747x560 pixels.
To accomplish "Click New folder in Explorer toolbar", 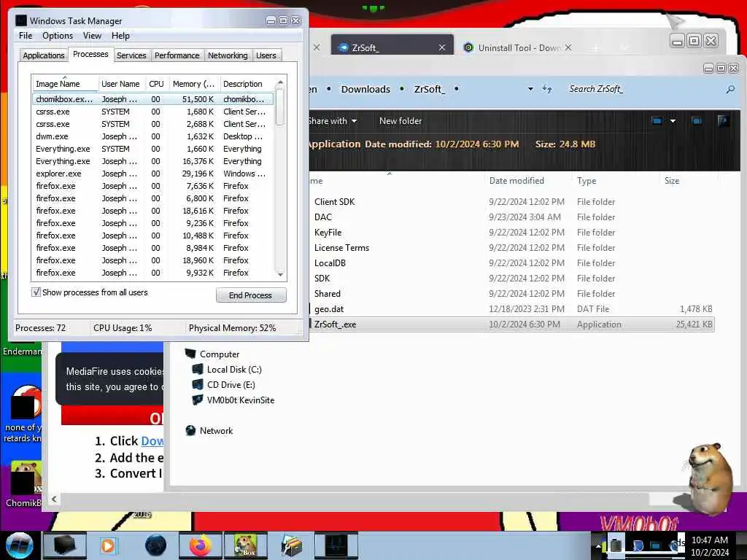I will [400, 121].
